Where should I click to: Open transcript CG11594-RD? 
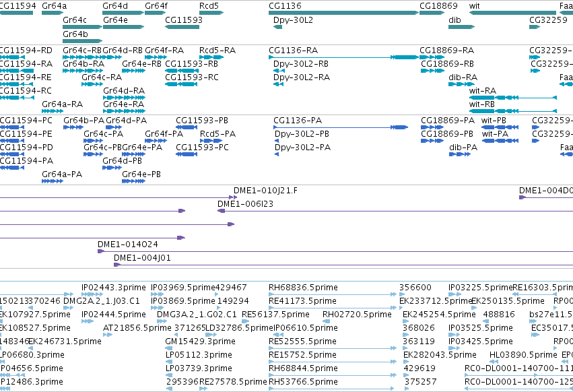tap(12, 57)
